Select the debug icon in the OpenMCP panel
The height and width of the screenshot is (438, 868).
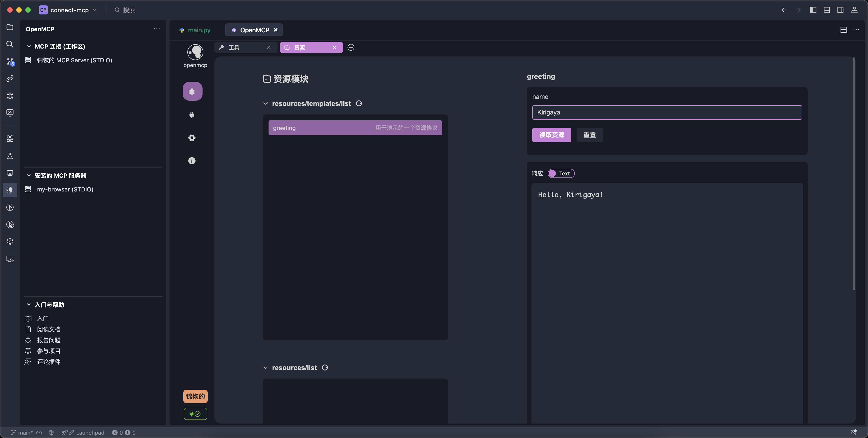click(192, 91)
